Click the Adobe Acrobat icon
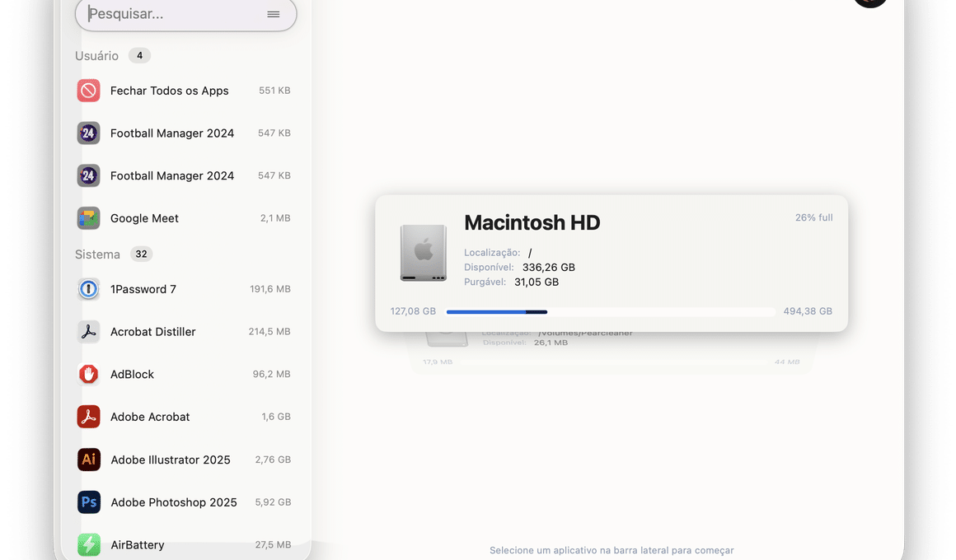 tap(88, 417)
